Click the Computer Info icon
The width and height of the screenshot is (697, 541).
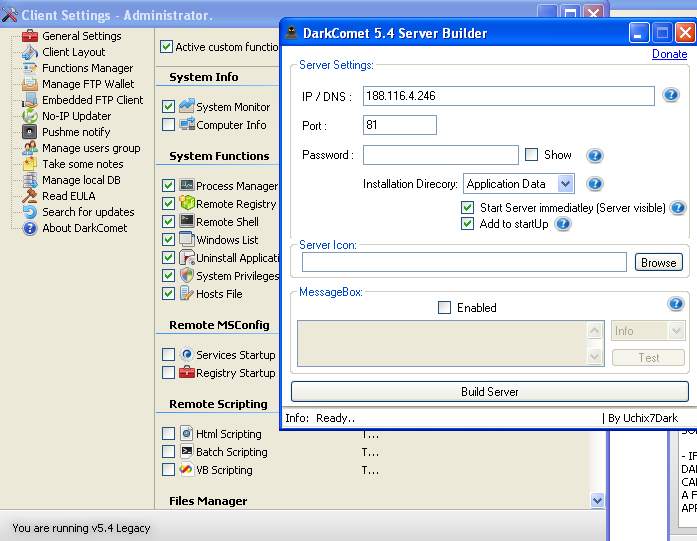point(187,124)
